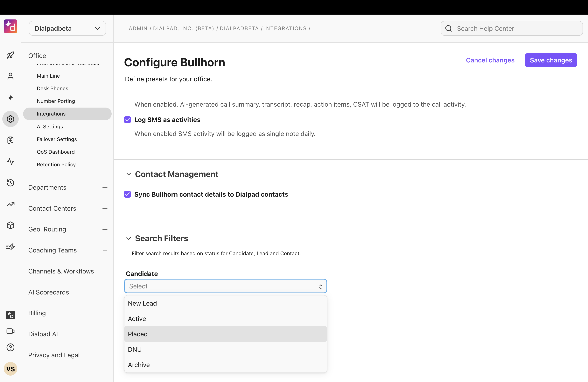Open the help question mark icon

(10, 347)
